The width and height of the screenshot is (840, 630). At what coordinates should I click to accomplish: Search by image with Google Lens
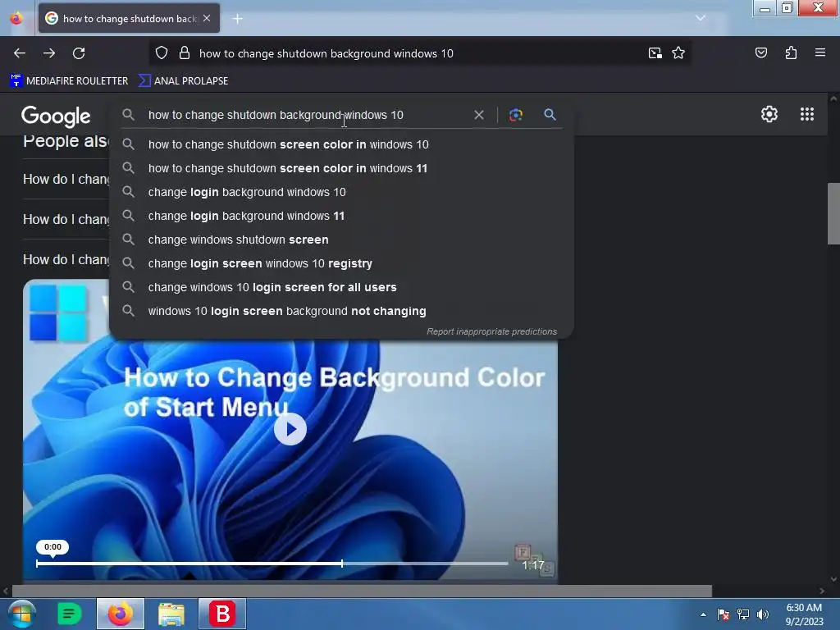click(x=515, y=115)
